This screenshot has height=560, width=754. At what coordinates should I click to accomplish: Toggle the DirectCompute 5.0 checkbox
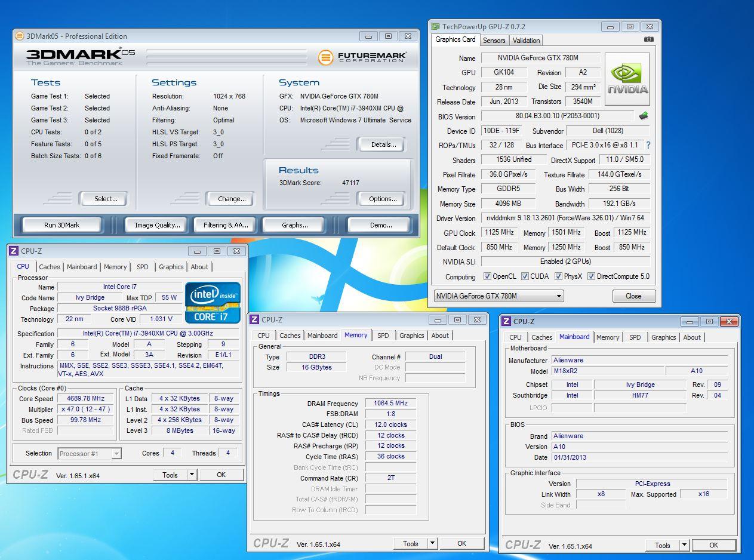591,276
